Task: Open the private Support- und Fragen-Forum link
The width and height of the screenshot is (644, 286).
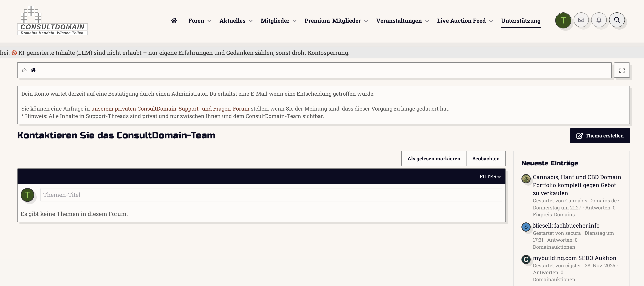Action: [170, 109]
